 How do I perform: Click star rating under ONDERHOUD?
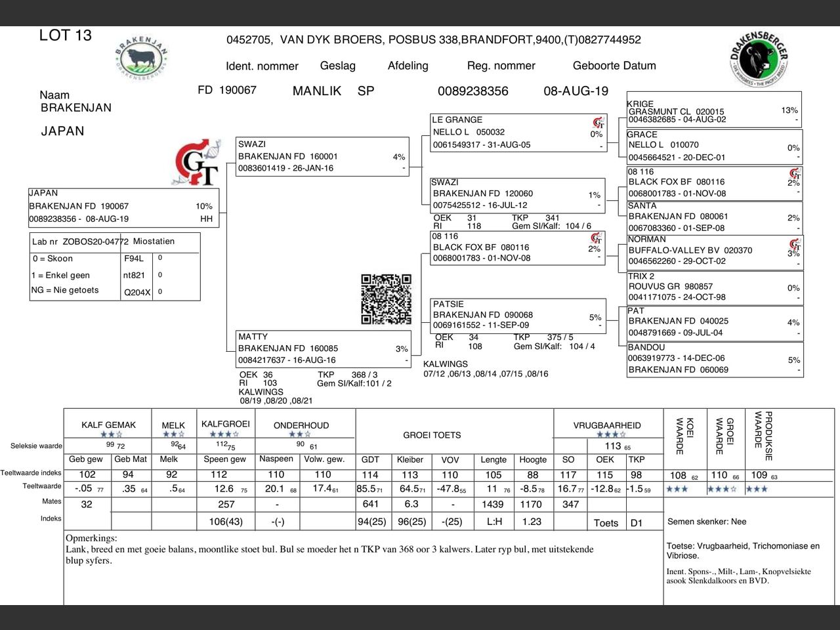click(300, 434)
